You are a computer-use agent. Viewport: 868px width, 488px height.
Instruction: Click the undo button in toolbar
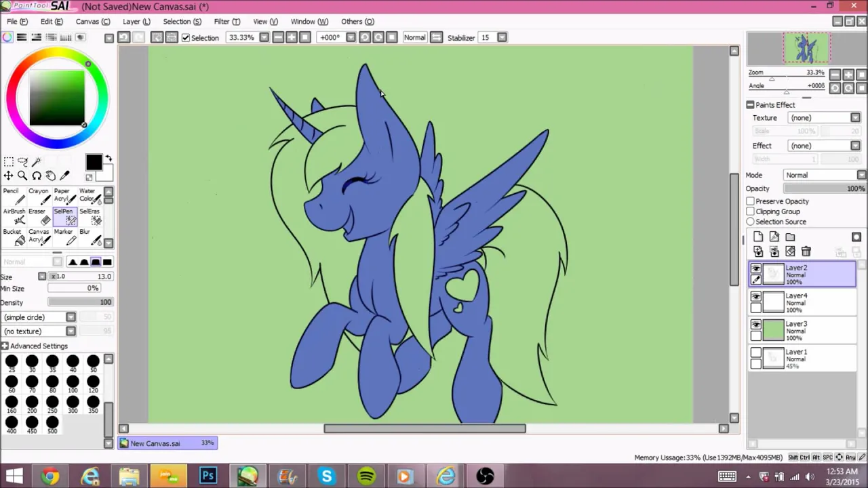coord(123,37)
